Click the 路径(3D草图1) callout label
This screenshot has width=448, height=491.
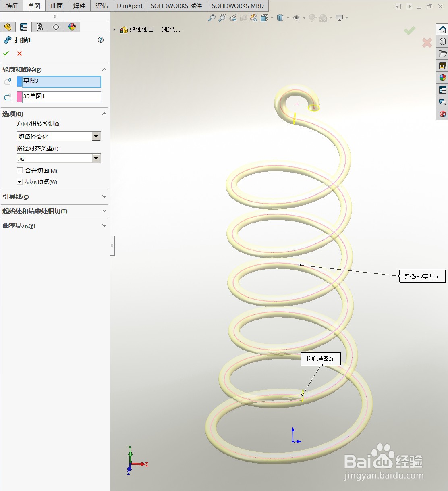422,276
